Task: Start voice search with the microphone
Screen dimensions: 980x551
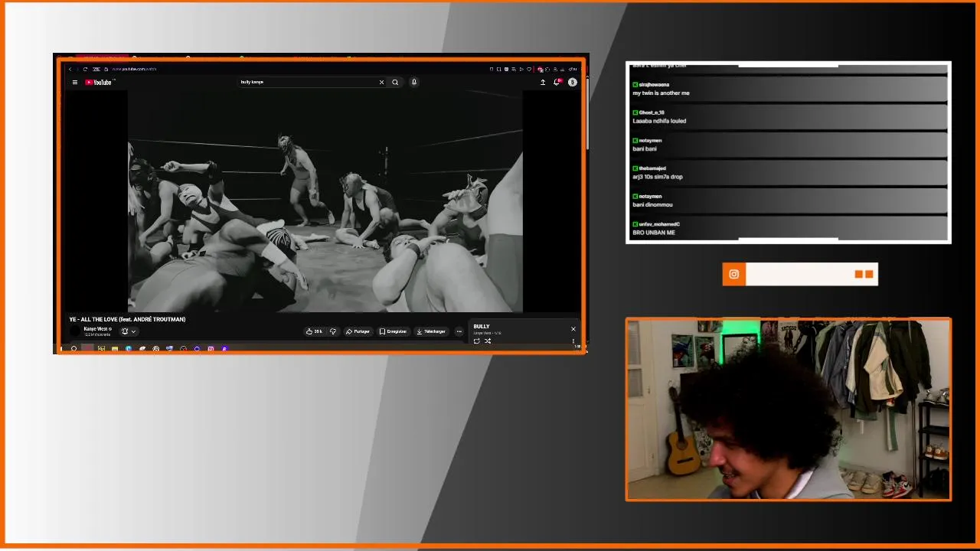Action: [414, 82]
